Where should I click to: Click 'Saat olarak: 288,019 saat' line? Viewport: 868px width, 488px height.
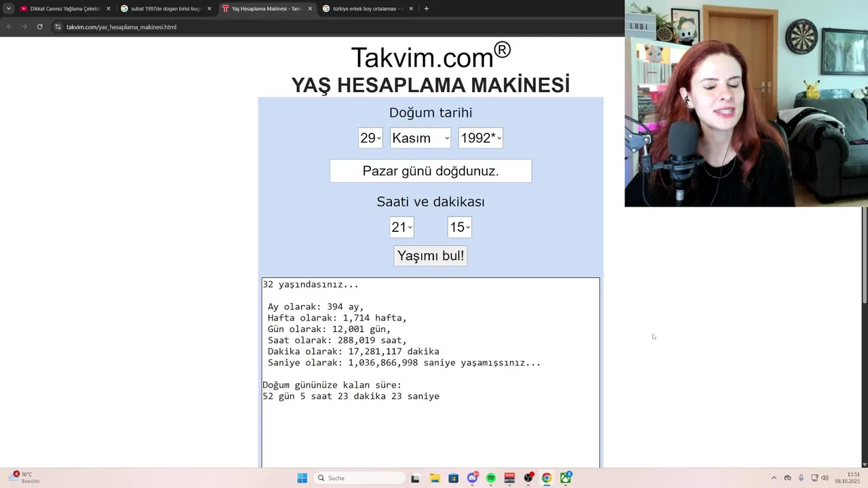[337, 340]
